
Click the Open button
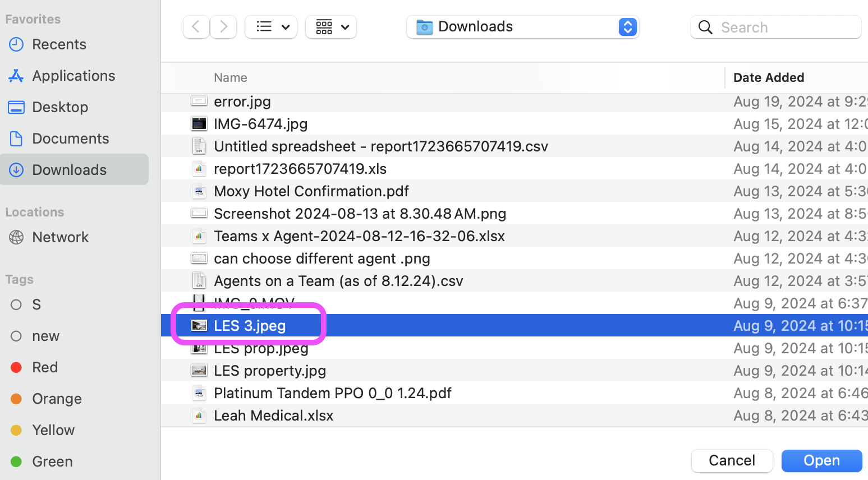(821, 460)
